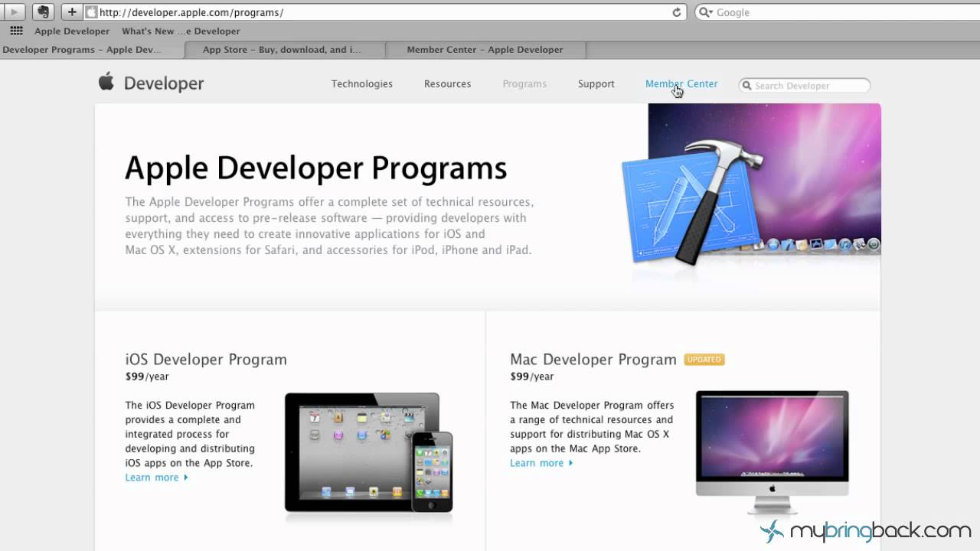Viewport: 980px width, 551px height.
Task: Open the Apple Developer bookmark
Action: (72, 31)
